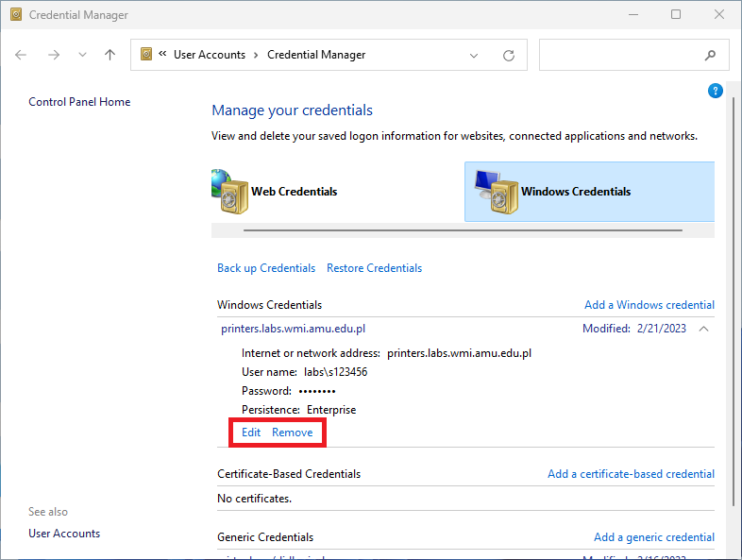742x560 pixels.
Task: Click the Web Credentials globe safe icon
Action: (229, 192)
